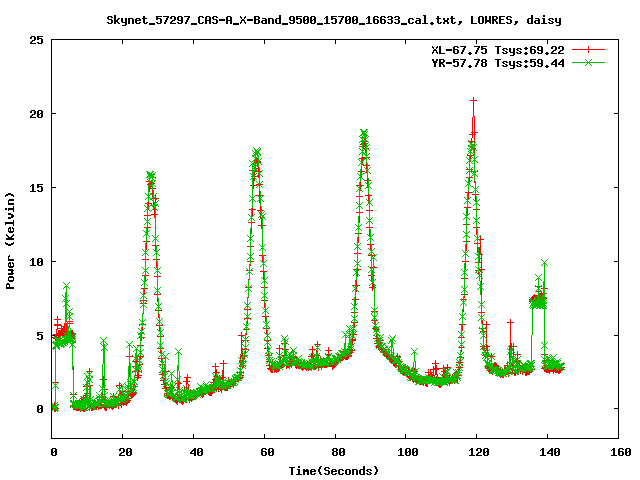Click the green peak top near 88 seconds
Image resolution: width=640 pixels, height=480 pixels.
364,133
